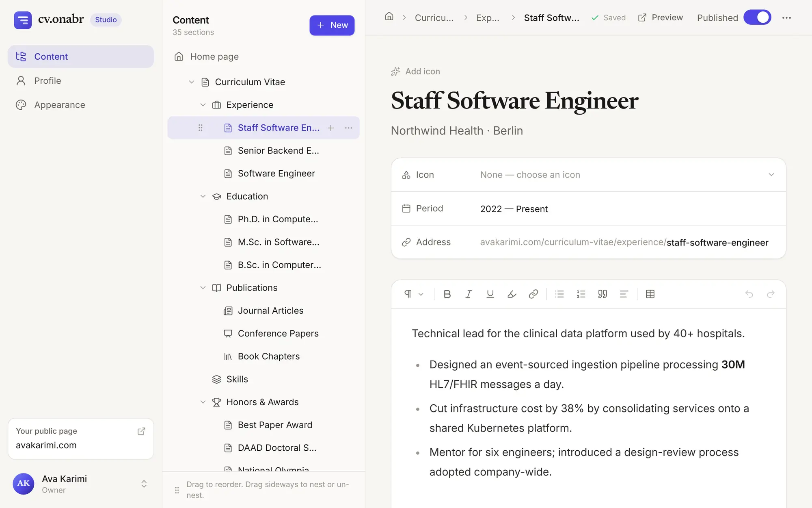
Task: Open the Ava Karimi account switcher
Action: click(x=80, y=484)
